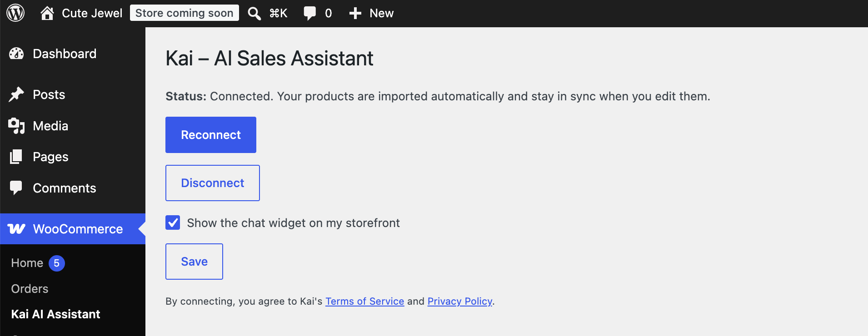Viewport: 868px width, 336px height.
Task: Click the Media library icon
Action: coord(16,126)
